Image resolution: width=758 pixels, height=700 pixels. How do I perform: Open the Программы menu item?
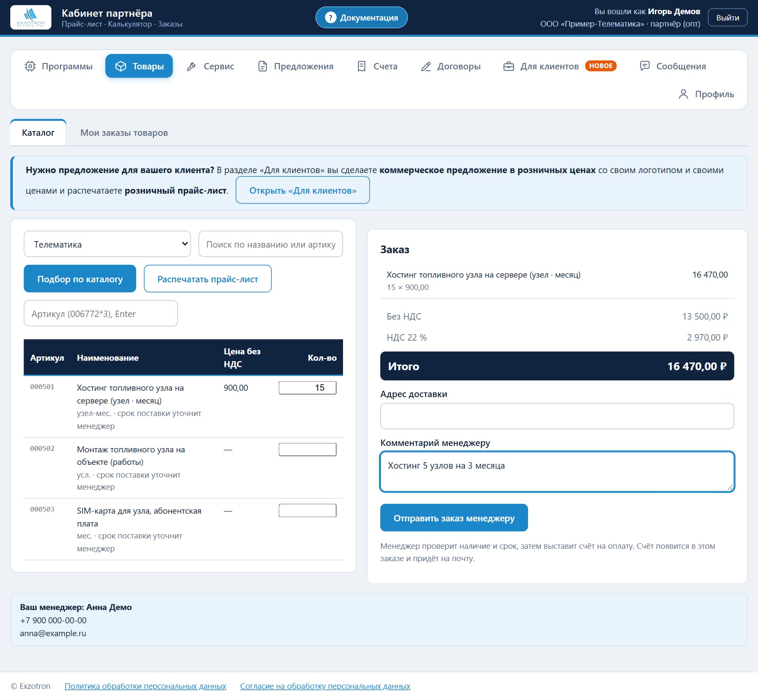tap(59, 66)
